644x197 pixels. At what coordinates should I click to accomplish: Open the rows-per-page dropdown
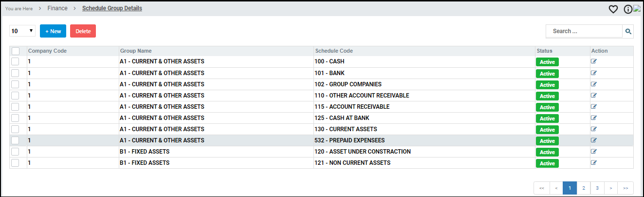coord(22,31)
